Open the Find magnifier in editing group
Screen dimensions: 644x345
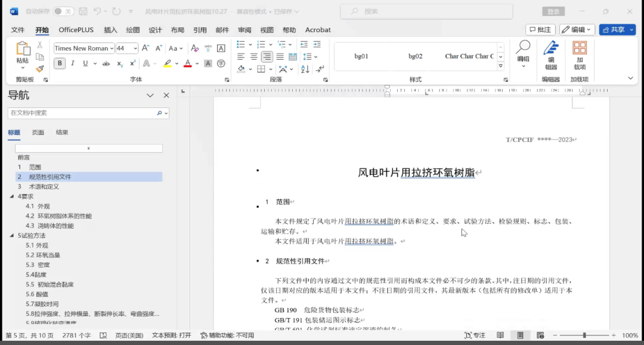(523, 48)
